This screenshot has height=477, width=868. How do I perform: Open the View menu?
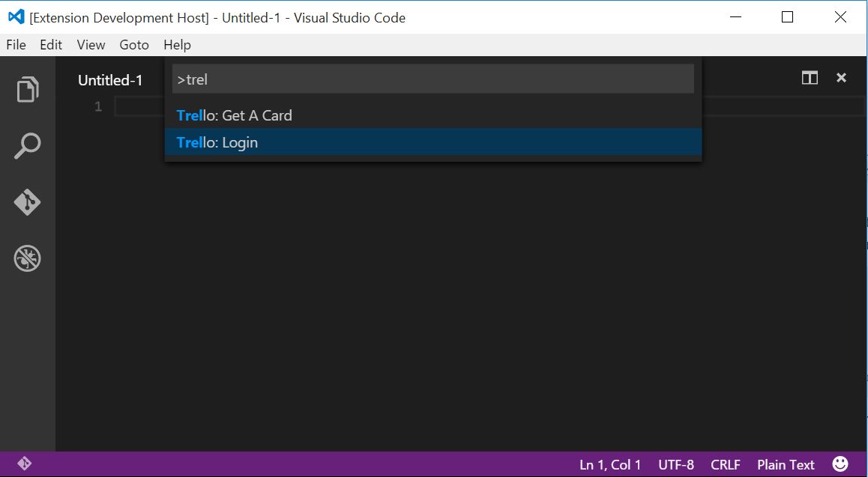click(91, 45)
